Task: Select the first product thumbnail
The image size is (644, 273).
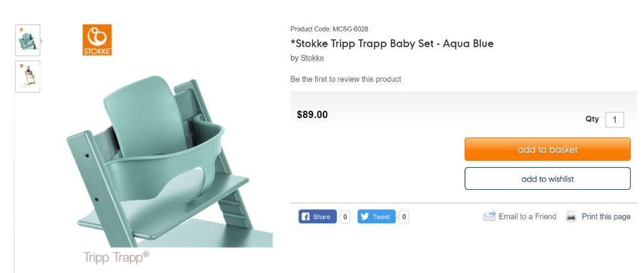Action: (x=28, y=40)
